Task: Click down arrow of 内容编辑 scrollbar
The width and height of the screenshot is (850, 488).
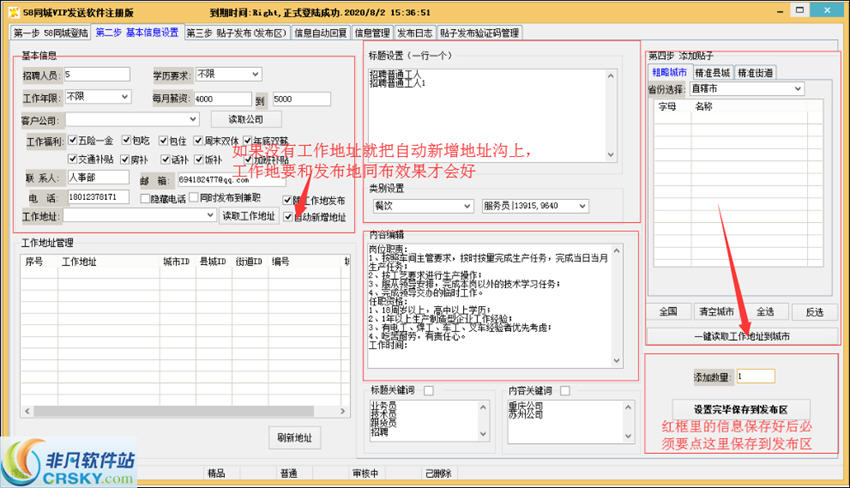Action: click(616, 361)
